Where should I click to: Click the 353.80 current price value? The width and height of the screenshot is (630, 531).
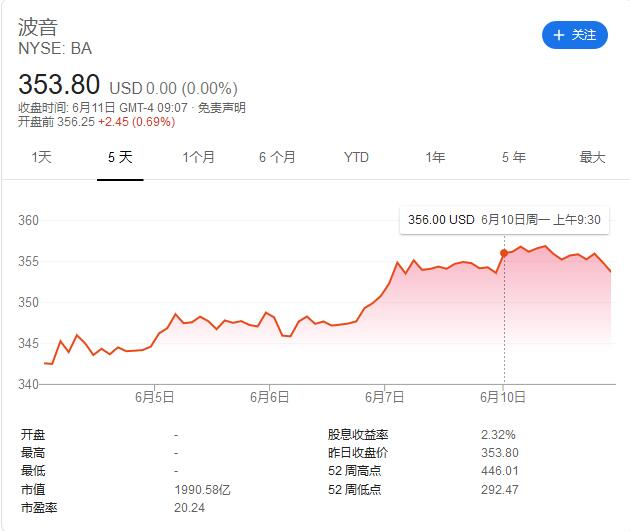coord(59,84)
